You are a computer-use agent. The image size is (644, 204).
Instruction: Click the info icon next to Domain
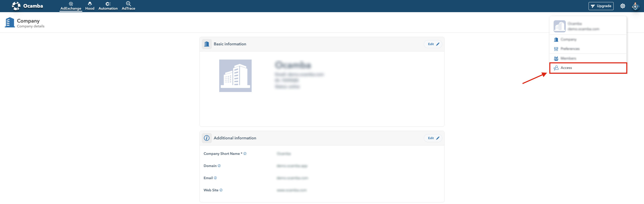click(219, 166)
